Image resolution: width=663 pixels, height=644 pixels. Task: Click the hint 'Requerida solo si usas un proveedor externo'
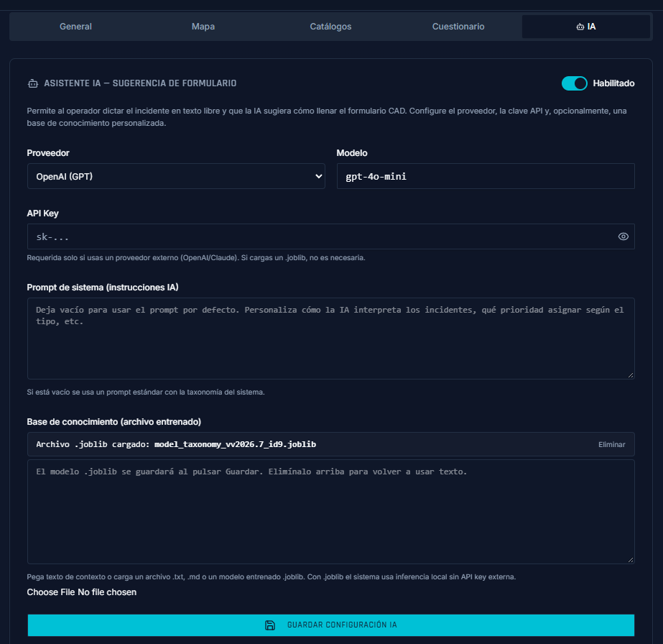(x=196, y=258)
